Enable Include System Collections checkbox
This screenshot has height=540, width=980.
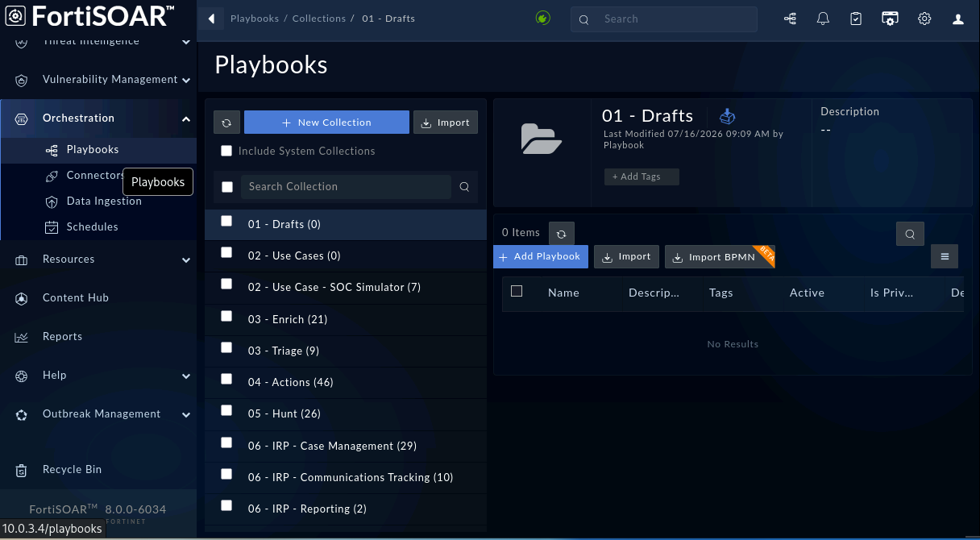coord(226,151)
